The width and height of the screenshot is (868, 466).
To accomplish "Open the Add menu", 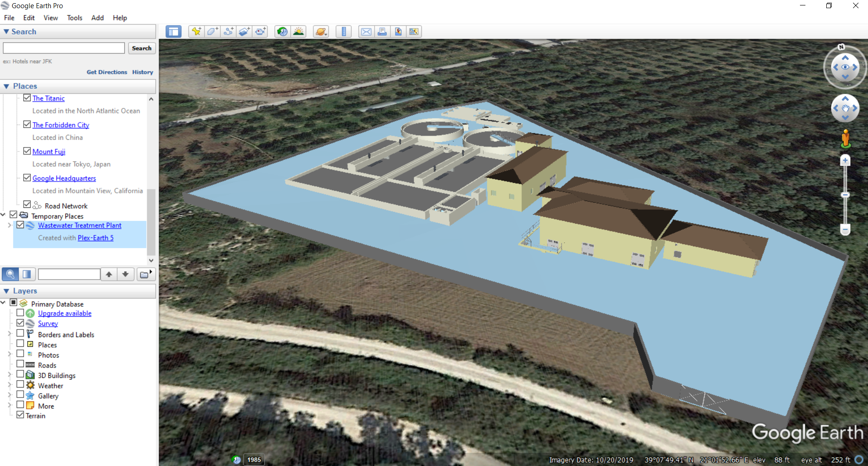I will pos(98,18).
